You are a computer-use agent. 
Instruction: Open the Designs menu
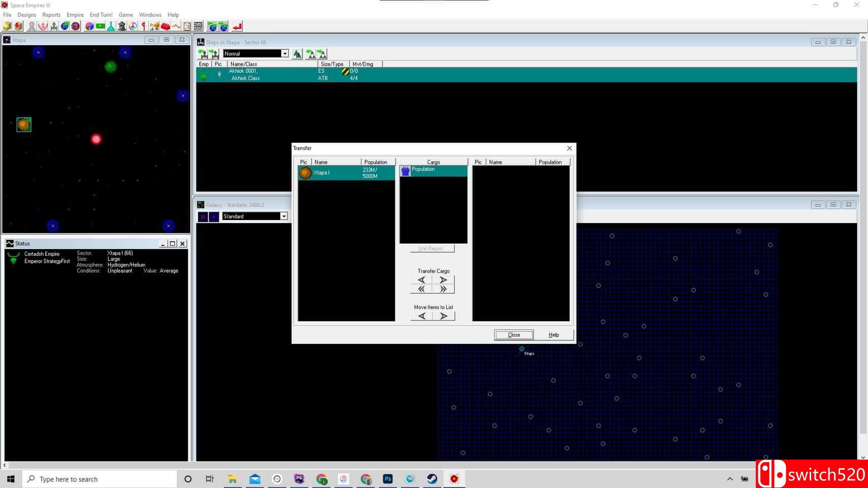point(27,15)
